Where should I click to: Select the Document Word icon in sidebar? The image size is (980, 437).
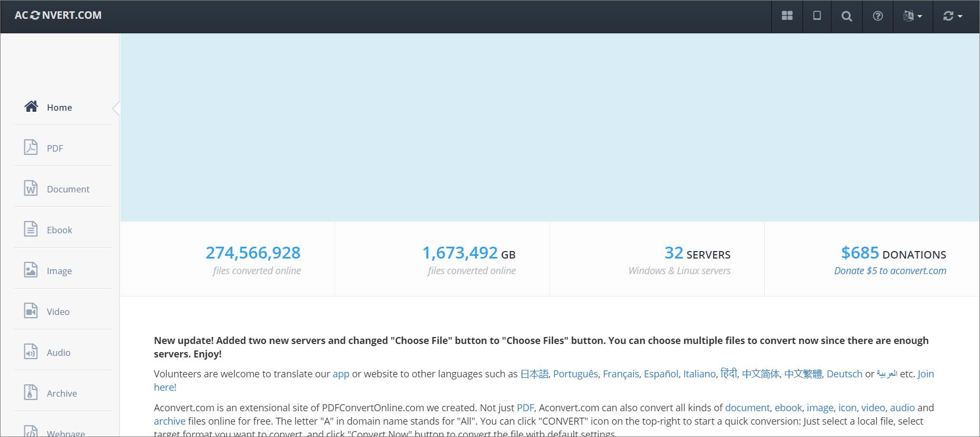pyautogui.click(x=31, y=188)
